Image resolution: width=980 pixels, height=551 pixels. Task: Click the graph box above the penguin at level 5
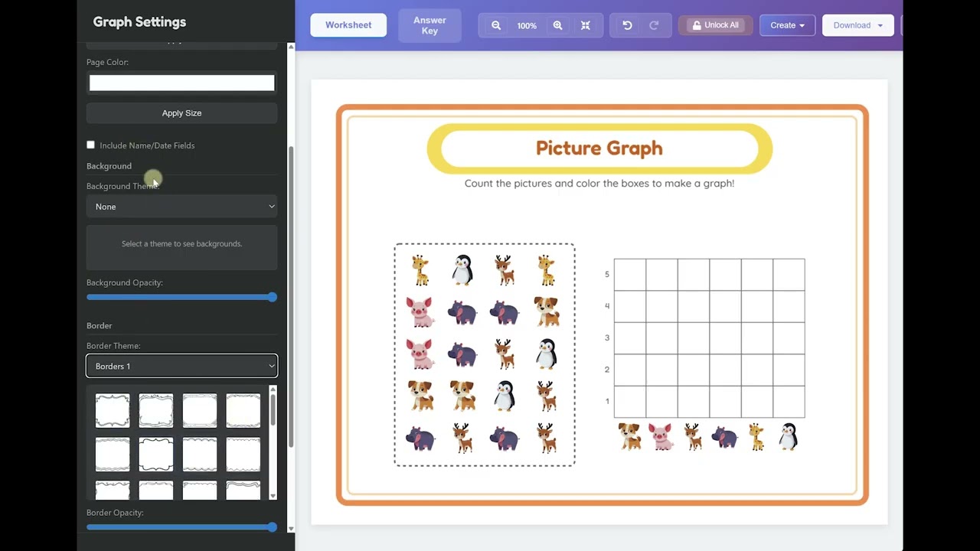point(789,275)
